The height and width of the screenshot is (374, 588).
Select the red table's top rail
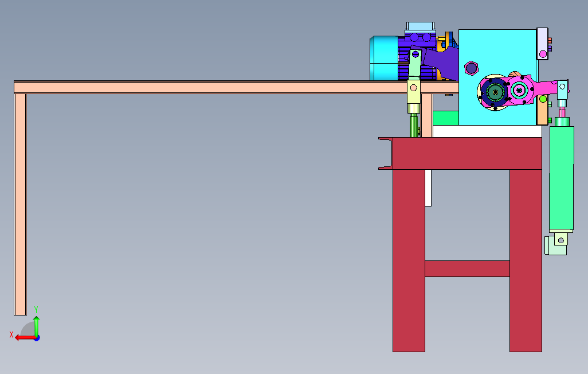point(467,153)
